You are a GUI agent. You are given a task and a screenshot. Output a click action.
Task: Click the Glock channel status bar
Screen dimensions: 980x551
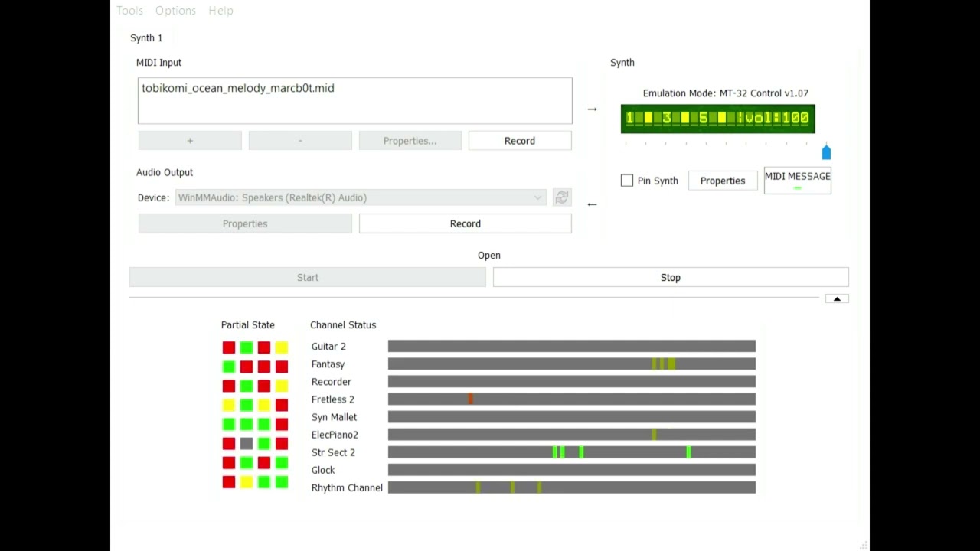pos(572,470)
